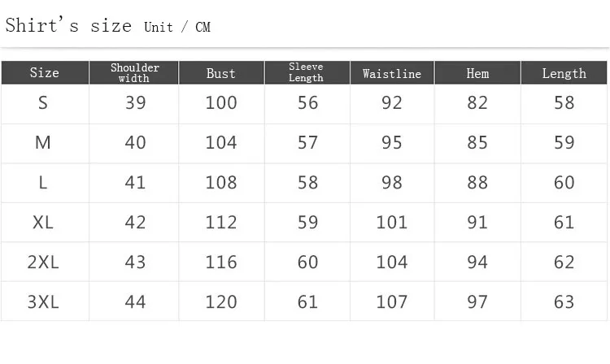Click the M size row label
The image size is (610, 364).
coord(43,142)
